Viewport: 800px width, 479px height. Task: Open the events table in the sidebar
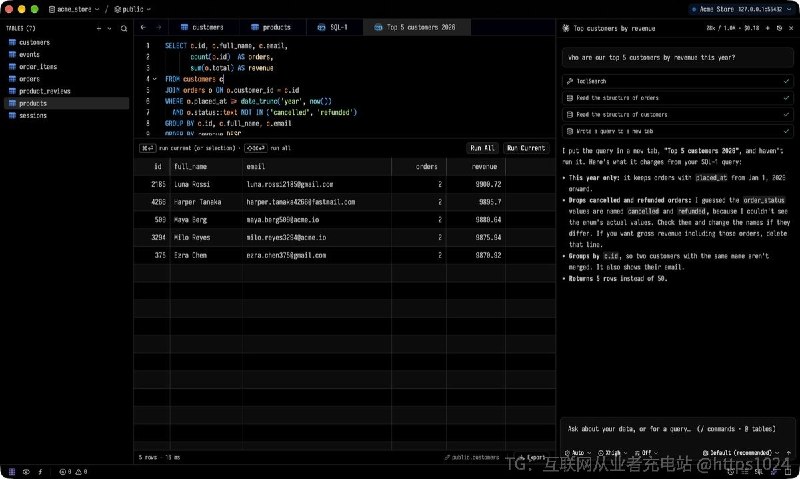(66, 55)
